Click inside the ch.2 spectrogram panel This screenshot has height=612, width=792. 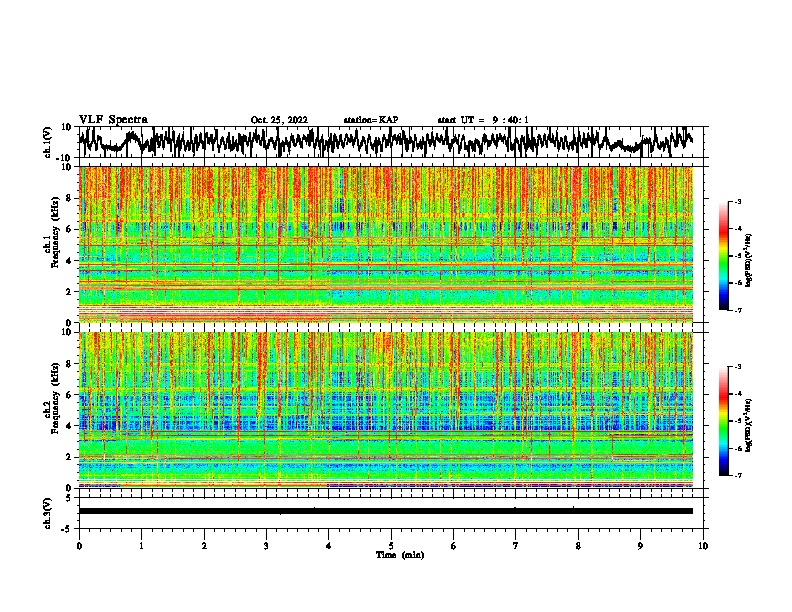click(x=385, y=410)
